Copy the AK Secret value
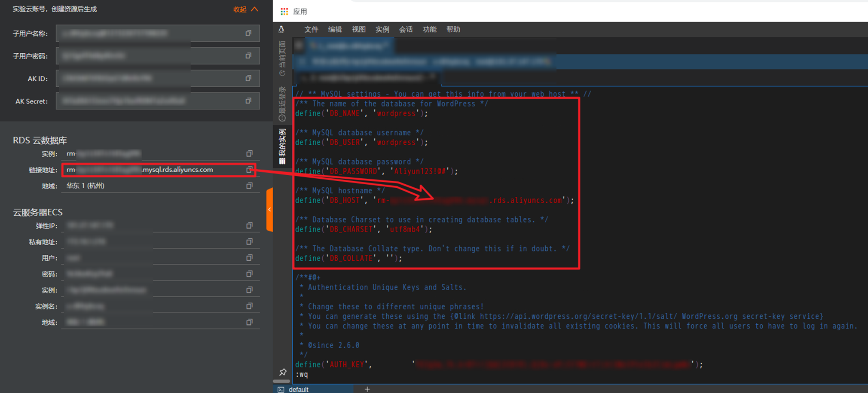Viewport: 868px width, 393px height. (x=248, y=101)
